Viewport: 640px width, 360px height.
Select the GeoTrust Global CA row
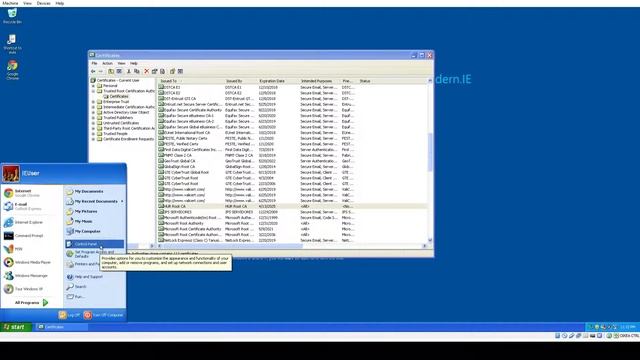click(x=293, y=161)
